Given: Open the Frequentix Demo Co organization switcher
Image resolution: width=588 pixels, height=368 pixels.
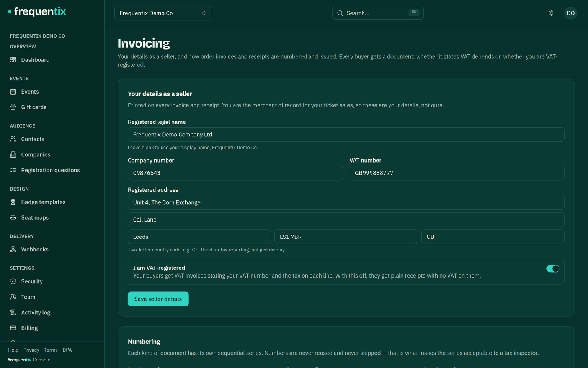Looking at the screenshot, I should pyautogui.click(x=163, y=13).
